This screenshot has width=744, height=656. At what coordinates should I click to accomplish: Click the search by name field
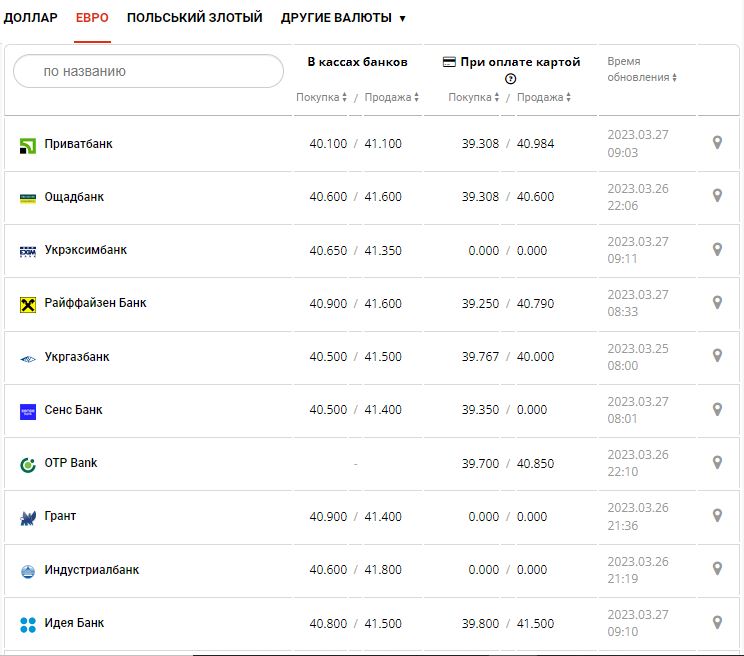pyautogui.click(x=149, y=71)
